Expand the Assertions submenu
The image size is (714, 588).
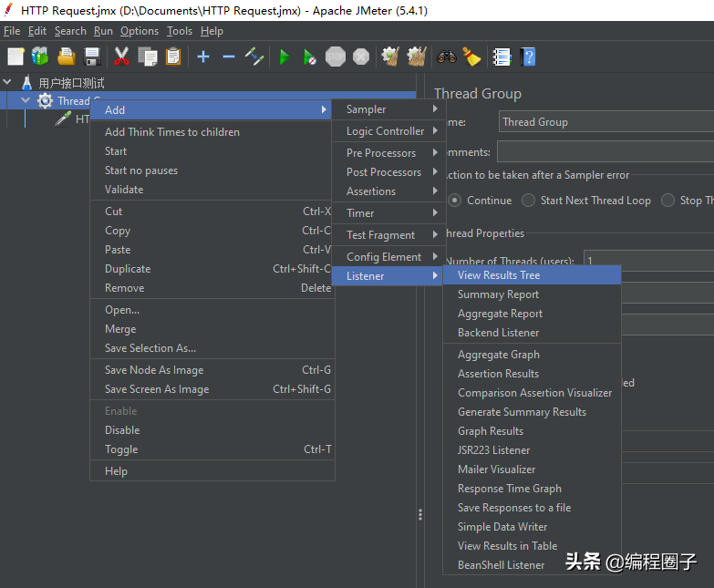[x=387, y=191]
